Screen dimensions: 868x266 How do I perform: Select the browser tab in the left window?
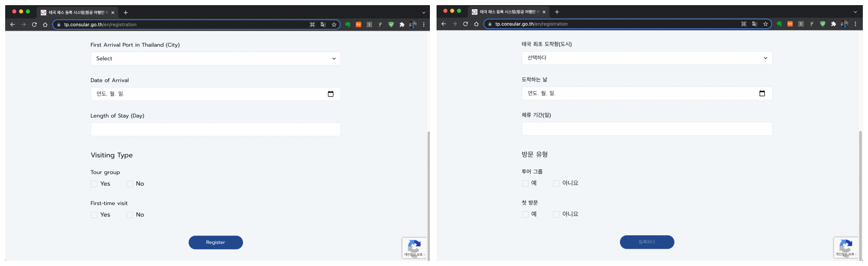point(77,12)
